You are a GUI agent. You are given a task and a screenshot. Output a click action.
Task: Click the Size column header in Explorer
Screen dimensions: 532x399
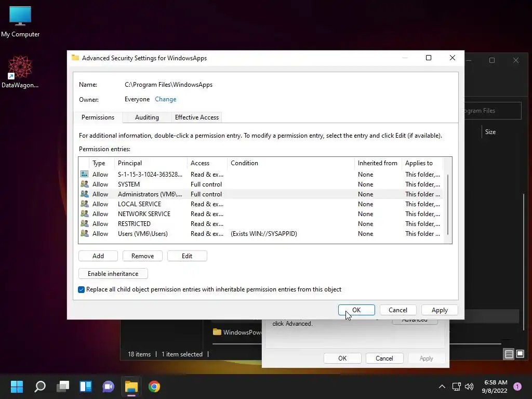click(x=490, y=131)
